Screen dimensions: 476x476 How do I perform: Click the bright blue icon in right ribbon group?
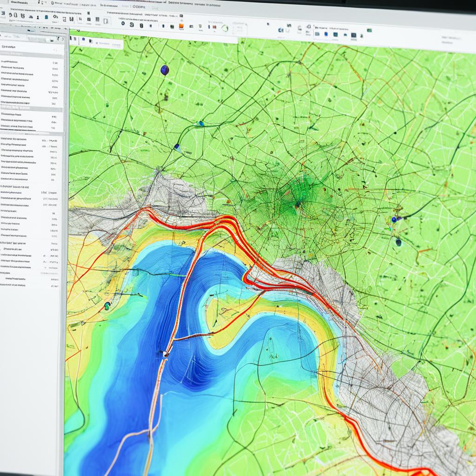pyautogui.click(x=326, y=34)
